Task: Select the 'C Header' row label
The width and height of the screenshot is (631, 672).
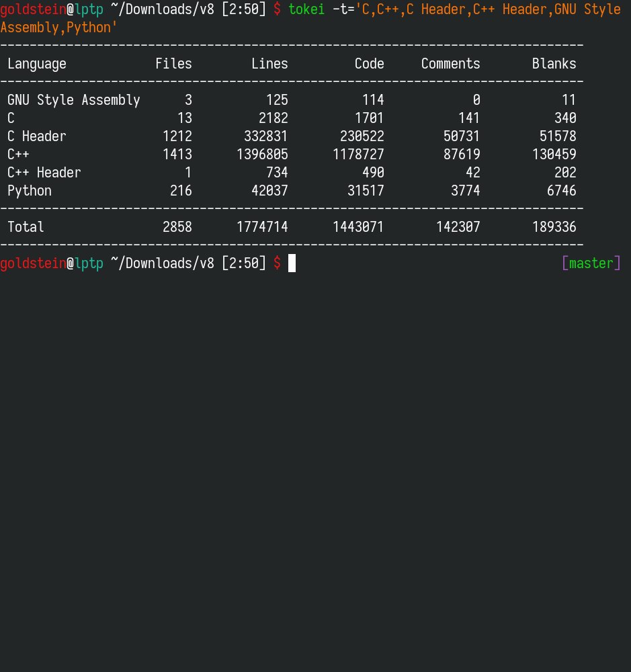Action: coord(37,136)
